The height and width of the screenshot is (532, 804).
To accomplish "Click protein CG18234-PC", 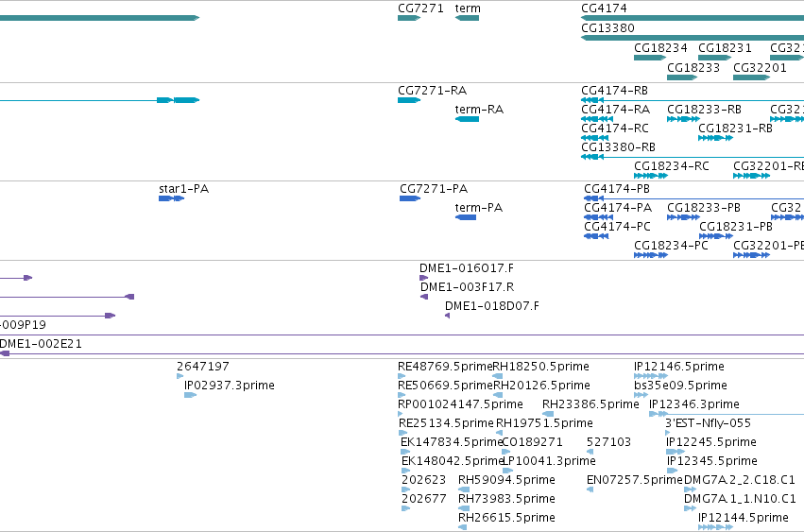I will pos(651,255).
